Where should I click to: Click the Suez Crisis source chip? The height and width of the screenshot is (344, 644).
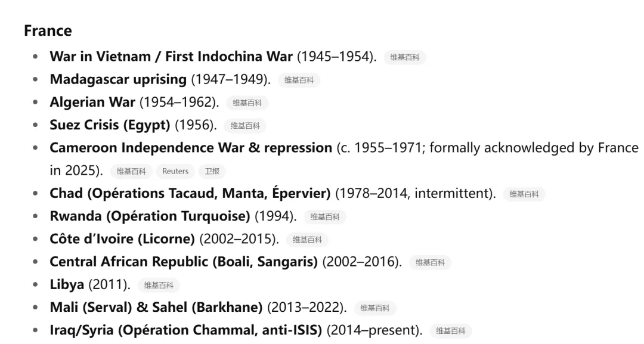tap(245, 126)
